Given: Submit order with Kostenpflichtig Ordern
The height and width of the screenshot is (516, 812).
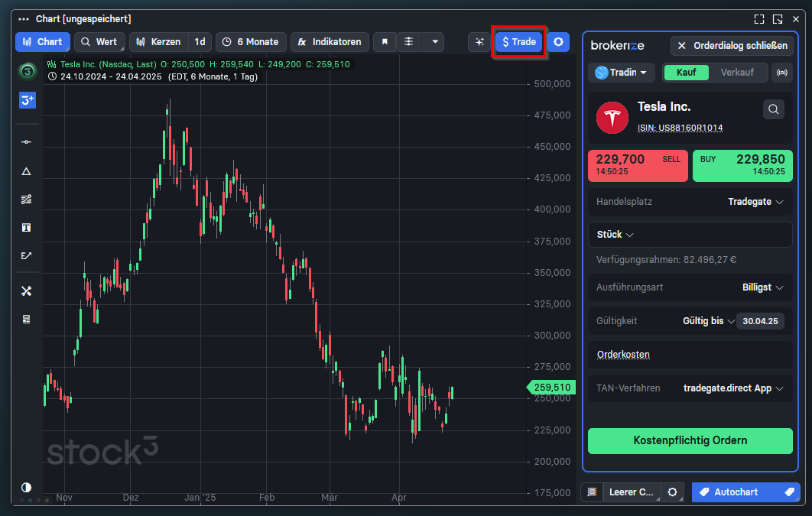Looking at the screenshot, I should 690,441.
